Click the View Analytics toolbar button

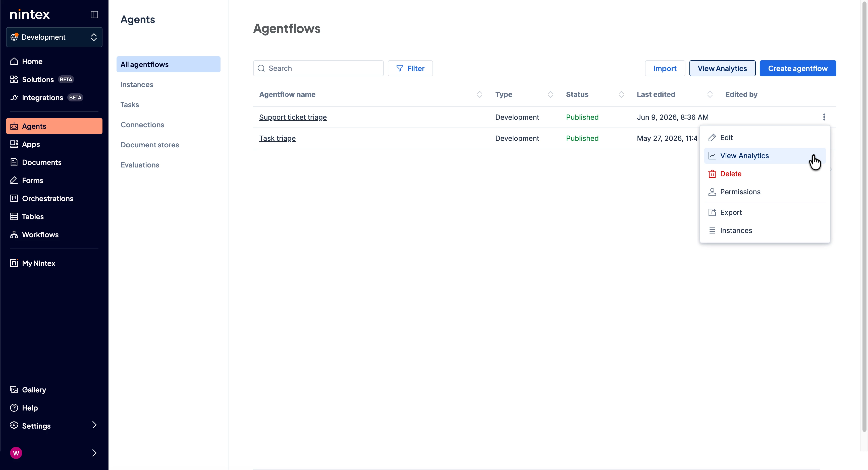(722, 68)
